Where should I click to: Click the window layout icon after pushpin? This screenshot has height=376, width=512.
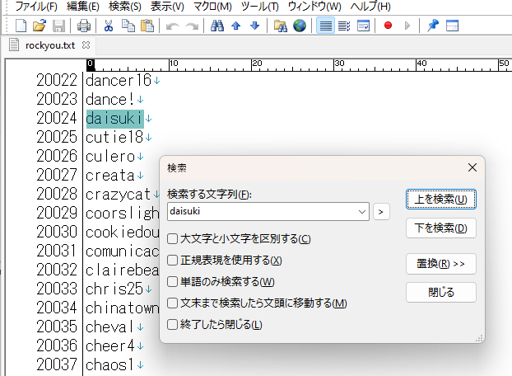(x=452, y=26)
